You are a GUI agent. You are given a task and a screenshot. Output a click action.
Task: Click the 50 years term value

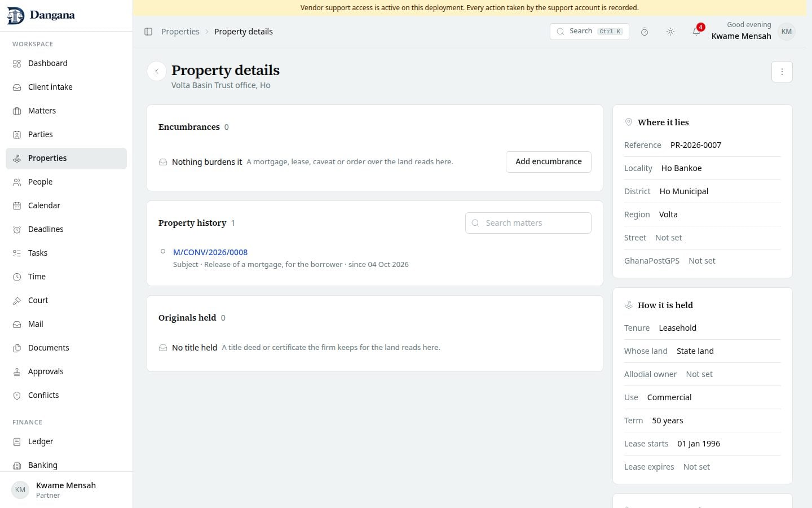pyautogui.click(x=668, y=421)
